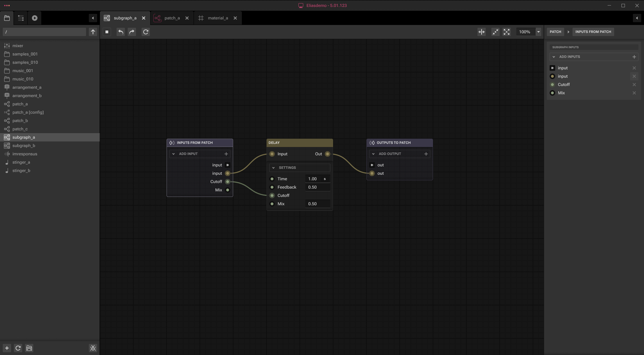The image size is (644, 355).
Task: Click the Cutoff port on Delay node
Action: [272, 196]
